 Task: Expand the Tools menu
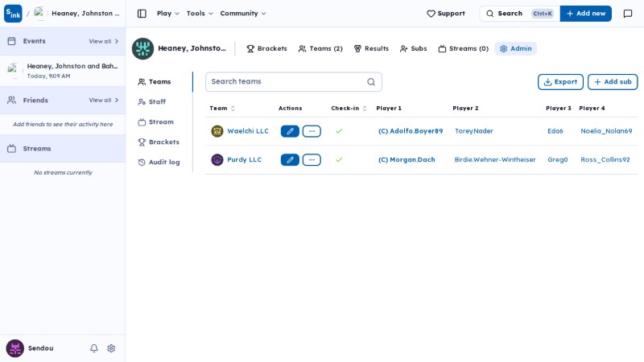coord(200,14)
